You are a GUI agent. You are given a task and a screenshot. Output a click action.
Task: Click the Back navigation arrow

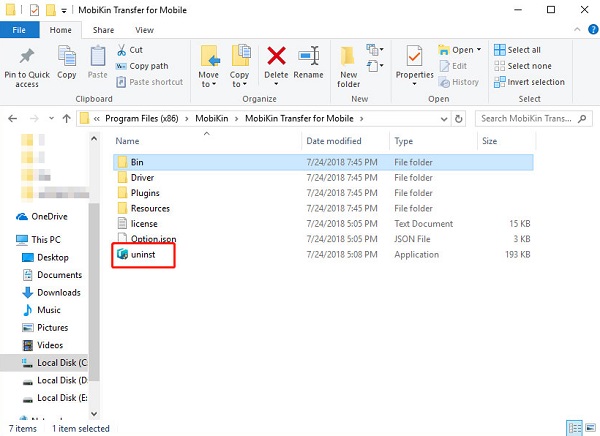[x=13, y=119]
